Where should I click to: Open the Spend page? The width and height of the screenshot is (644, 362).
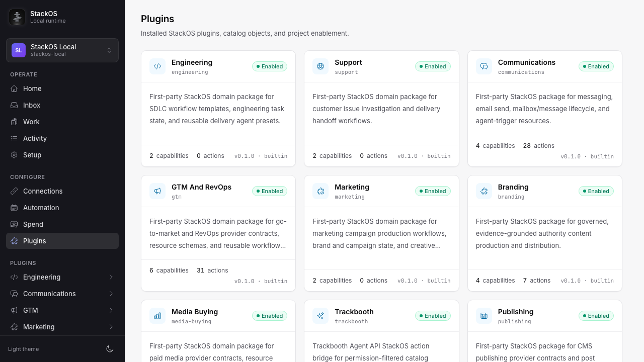(x=62, y=224)
